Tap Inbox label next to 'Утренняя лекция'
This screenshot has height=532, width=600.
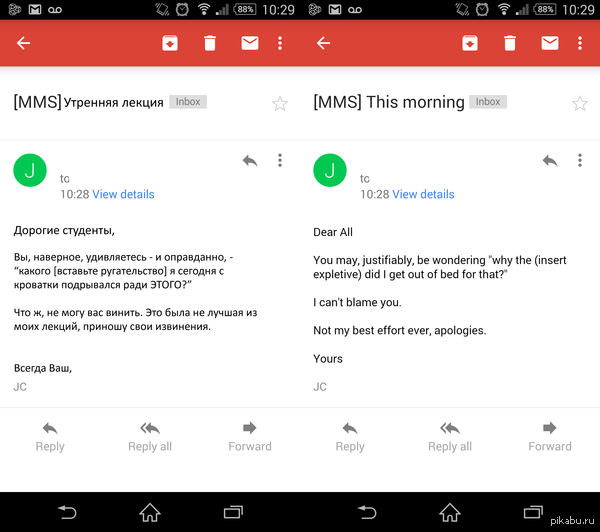pos(189,102)
